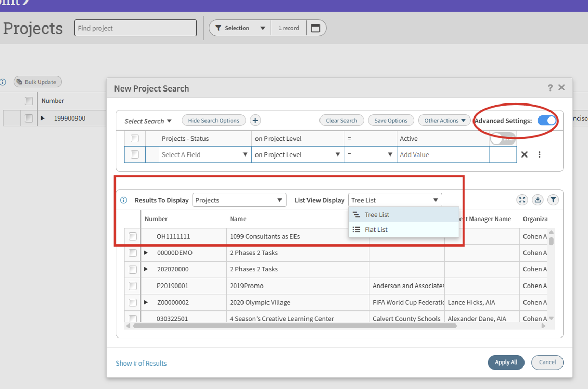
Task: Toggle the and/or switch on Status row
Action: point(503,139)
